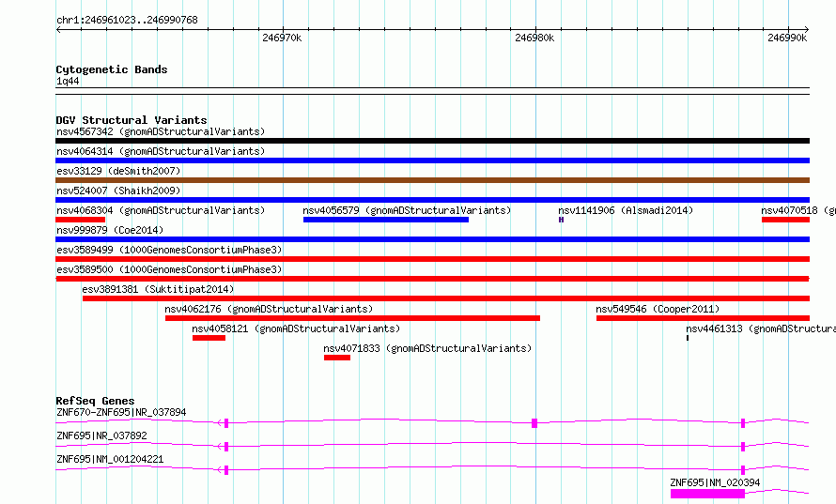Open variant label nsv4064314 (gnomADStructuralVariants)

(161, 151)
